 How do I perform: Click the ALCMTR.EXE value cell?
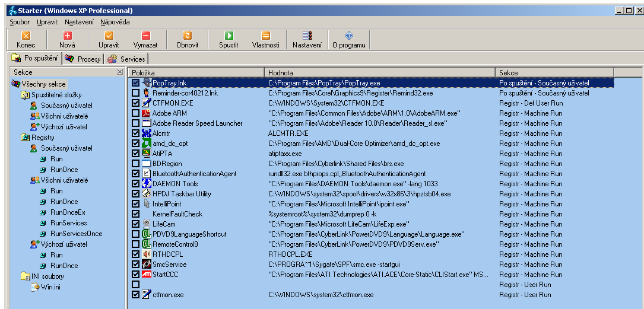pyautogui.click(x=288, y=133)
